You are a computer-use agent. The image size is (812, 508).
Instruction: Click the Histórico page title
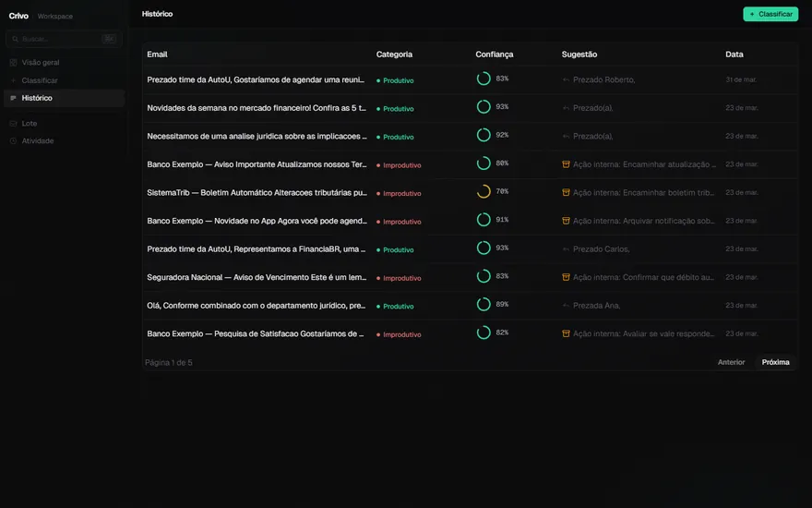click(158, 14)
